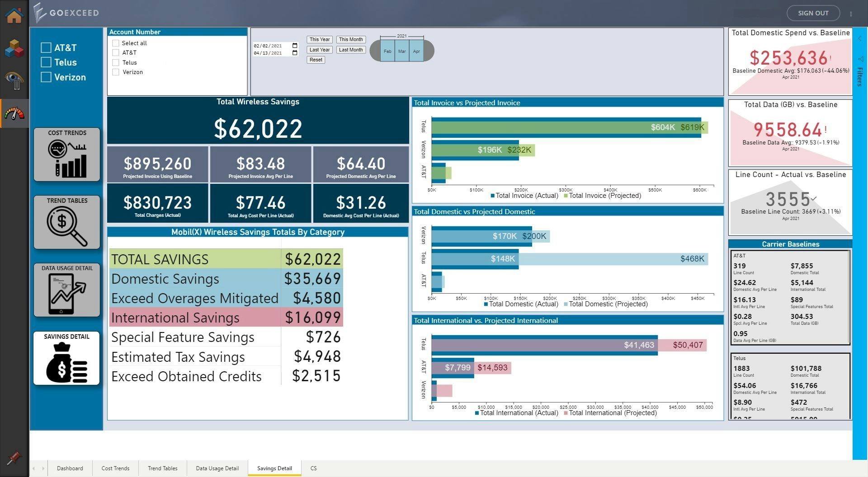Click the This Year button
Screen dimensions: 868x477
tap(320, 39)
